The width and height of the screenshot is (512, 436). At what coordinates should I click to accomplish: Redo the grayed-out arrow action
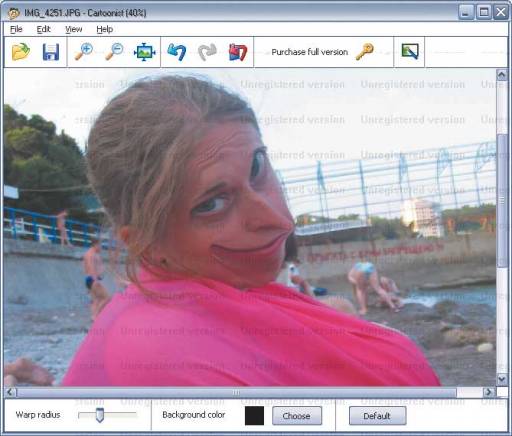pyautogui.click(x=207, y=52)
